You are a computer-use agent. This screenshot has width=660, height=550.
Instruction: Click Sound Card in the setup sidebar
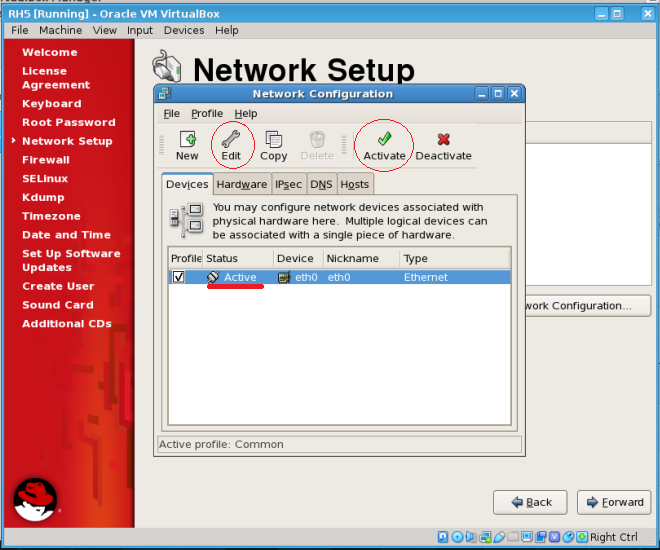point(58,305)
